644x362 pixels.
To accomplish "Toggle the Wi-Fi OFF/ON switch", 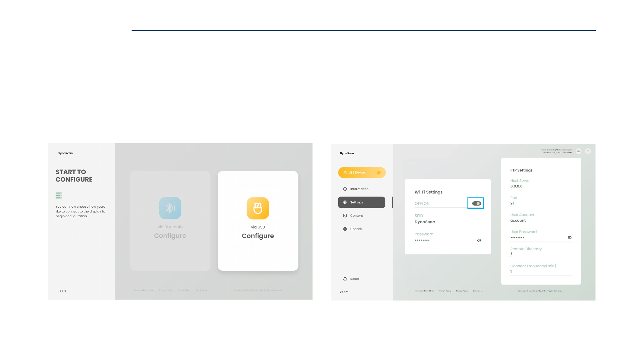I will tap(476, 203).
